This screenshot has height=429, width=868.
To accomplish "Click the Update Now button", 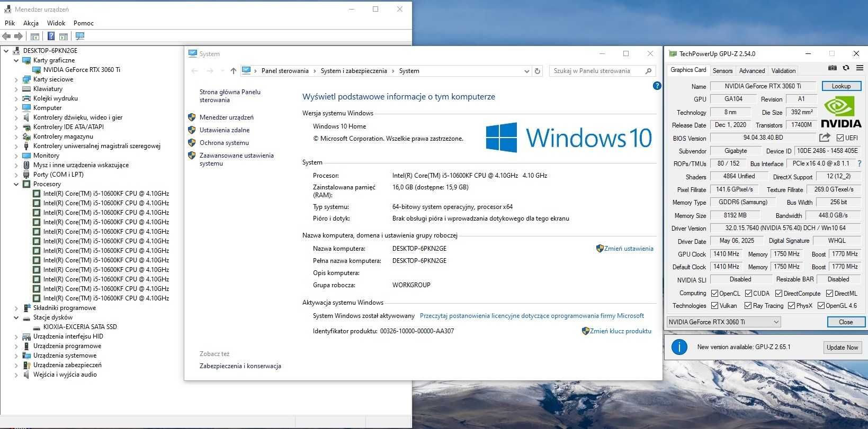I will 843,348.
